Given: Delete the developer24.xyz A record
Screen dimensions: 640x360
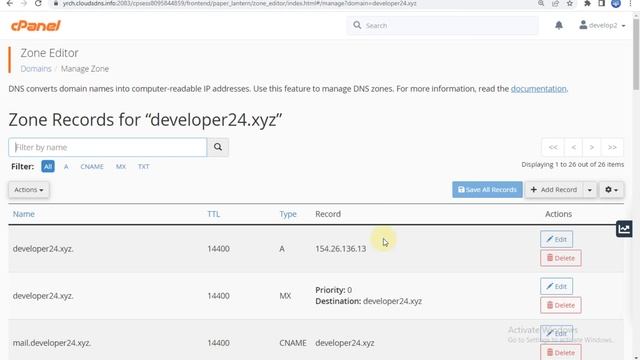Looking at the screenshot, I should (561, 258).
